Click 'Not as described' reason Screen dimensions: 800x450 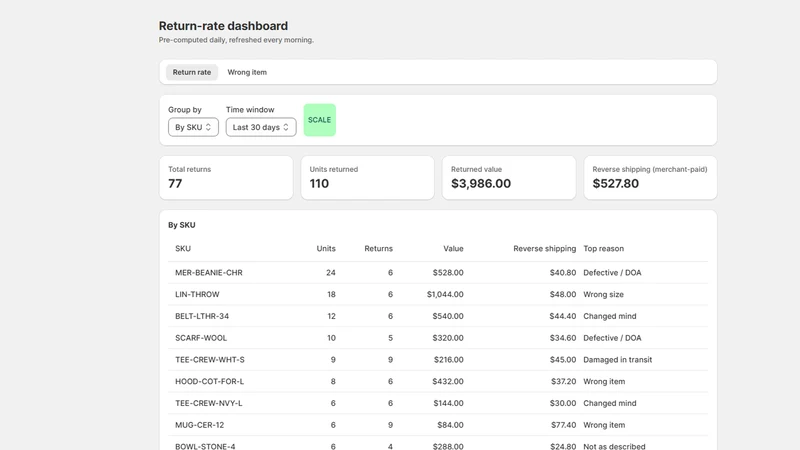[614, 446]
